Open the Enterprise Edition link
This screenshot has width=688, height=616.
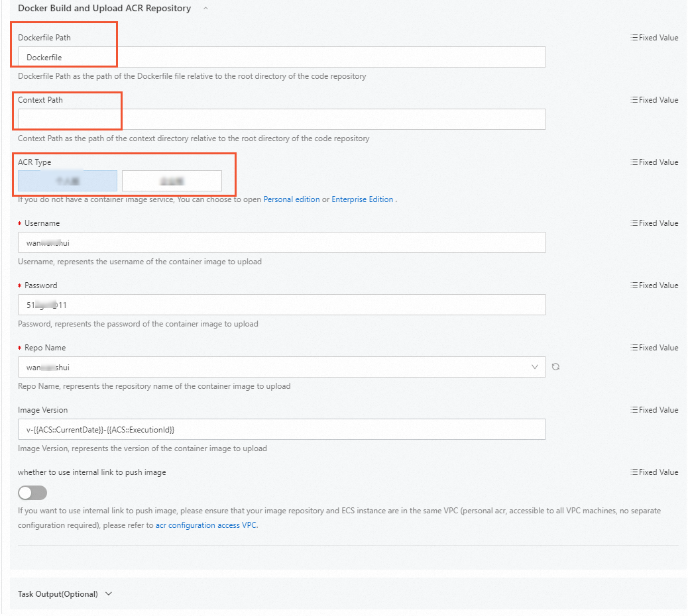363,199
